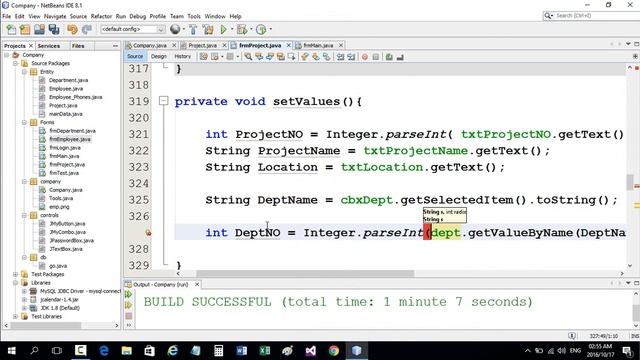Click the Shift Line Right icon in editor toolbar
This screenshot has width=640, height=360.
click(x=351, y=57)
